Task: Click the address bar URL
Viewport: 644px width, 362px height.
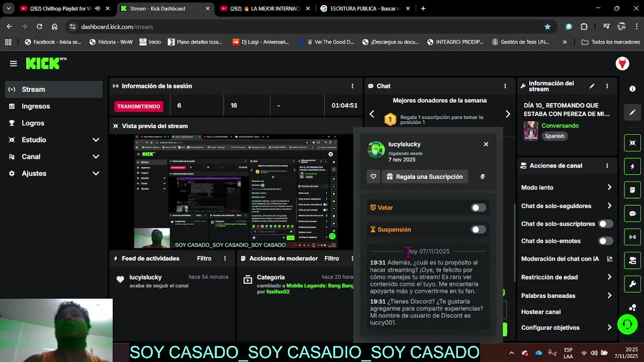Action: point(117,27)
